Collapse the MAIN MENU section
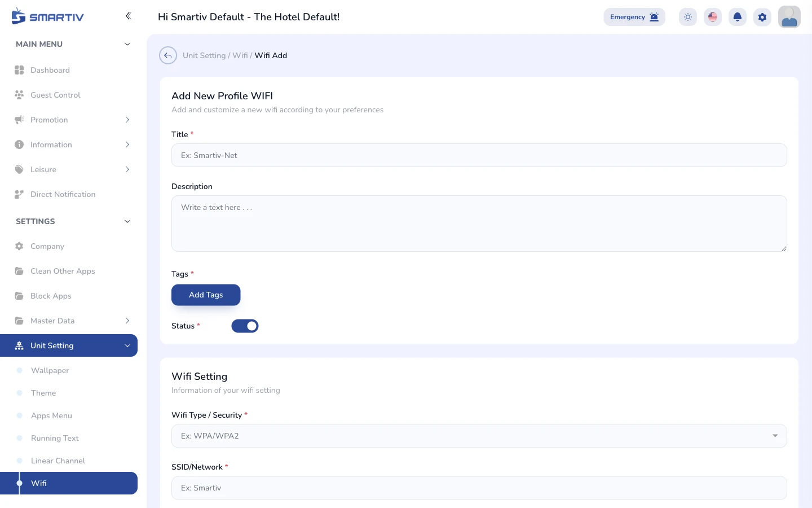The image size is (812, 508). click(127, 44)
